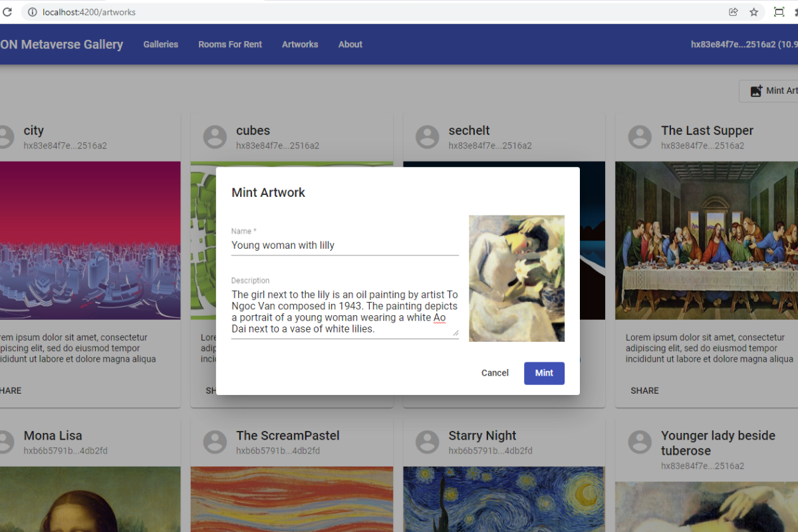Click the Mint Artwork dialog title
The height and width of the screenshot is (532, 798).
268,193
